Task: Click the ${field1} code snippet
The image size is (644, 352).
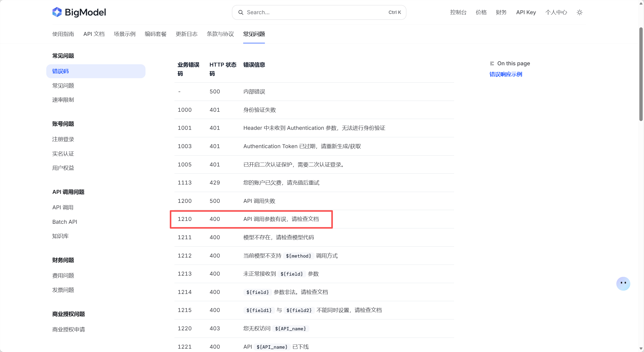Action: tap(259, 310)
